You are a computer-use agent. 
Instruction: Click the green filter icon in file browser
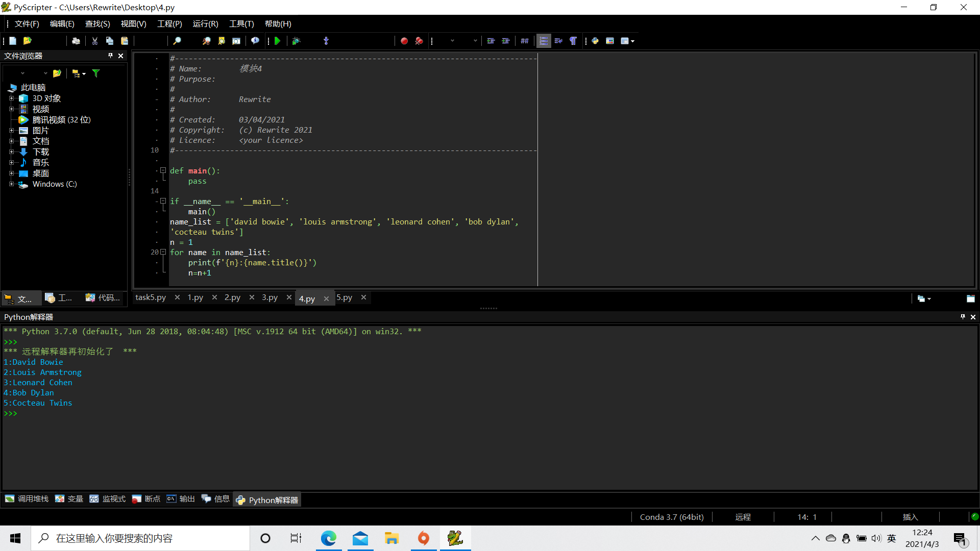[96, 73]
